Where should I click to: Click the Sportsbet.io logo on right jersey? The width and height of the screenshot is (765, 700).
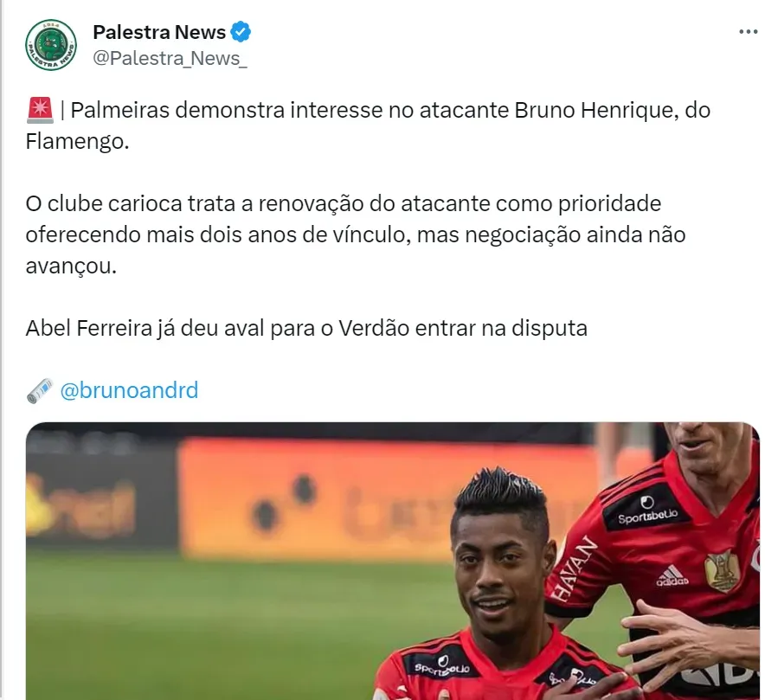click(x=647, y=511)
